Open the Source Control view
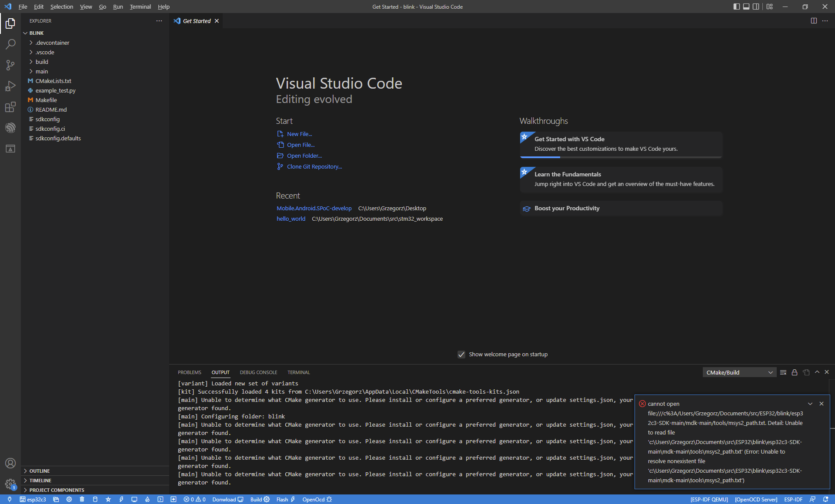The image size is (835, 504). pyautogui.click(x=10, y=65)
